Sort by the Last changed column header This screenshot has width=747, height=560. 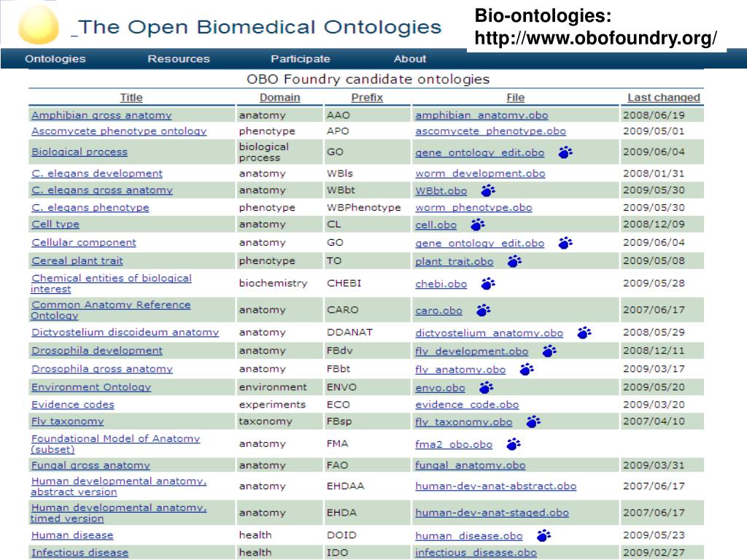point(664,97)
